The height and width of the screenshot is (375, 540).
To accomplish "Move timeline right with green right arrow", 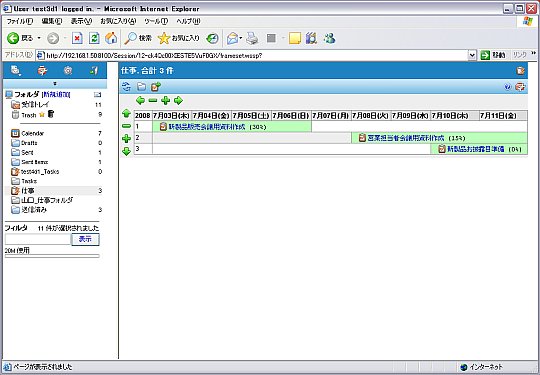I will click(178, 101).
